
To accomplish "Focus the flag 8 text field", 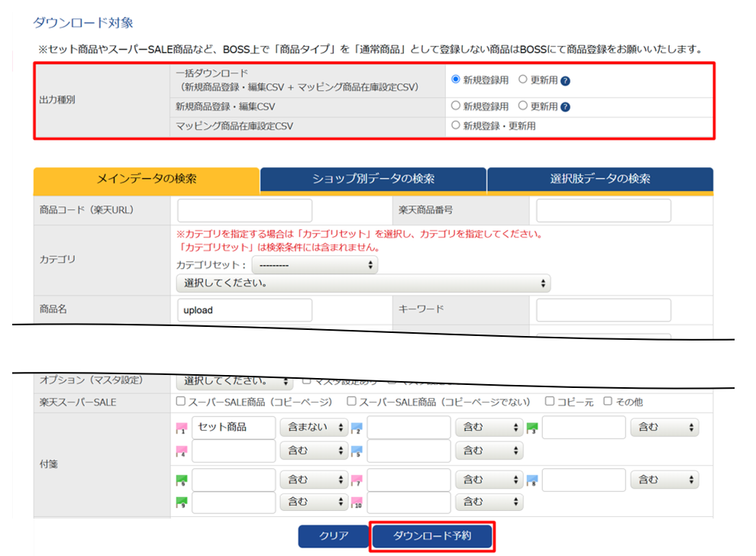I will [x=584, y=480].
